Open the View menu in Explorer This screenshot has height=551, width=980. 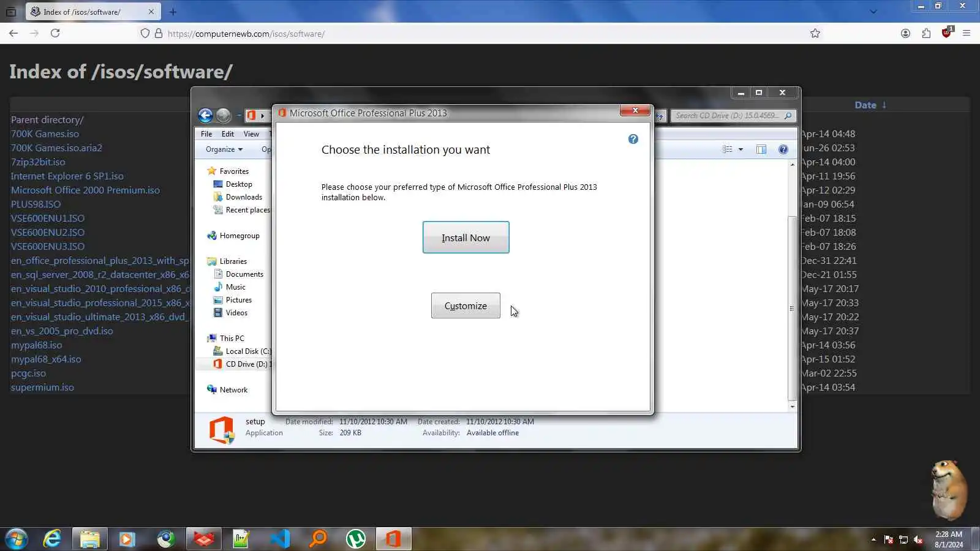click(251, 134)
